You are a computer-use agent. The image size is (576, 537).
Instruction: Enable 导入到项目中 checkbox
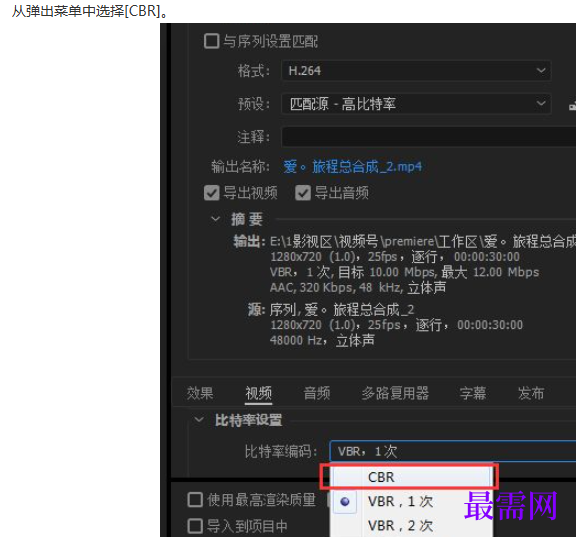[x=195, y=526]
